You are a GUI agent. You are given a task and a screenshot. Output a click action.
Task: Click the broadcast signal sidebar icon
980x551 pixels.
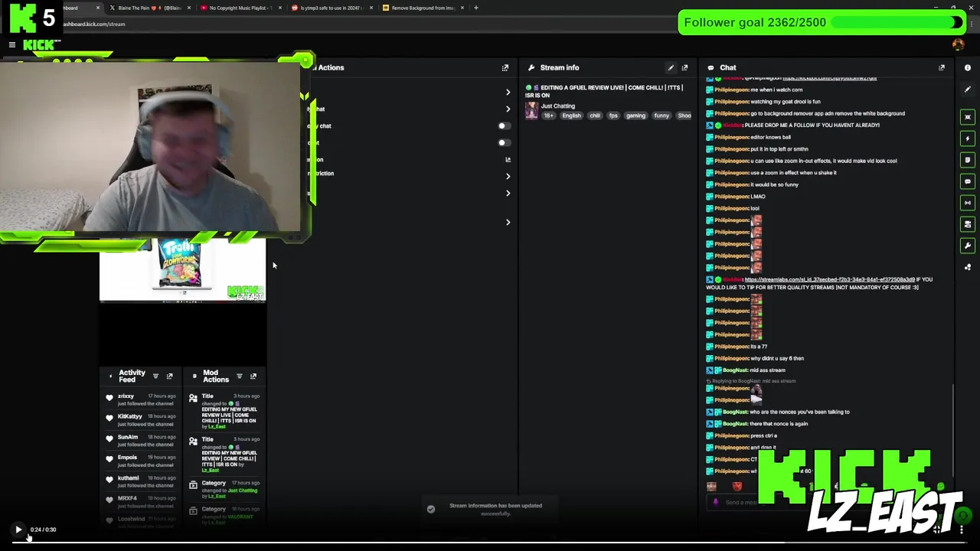point(968,203)
